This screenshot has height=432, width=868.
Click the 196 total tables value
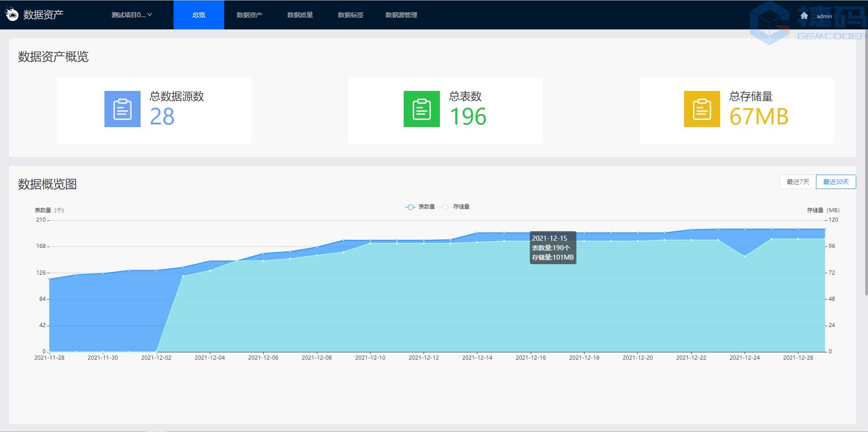[x=468, y=117]
